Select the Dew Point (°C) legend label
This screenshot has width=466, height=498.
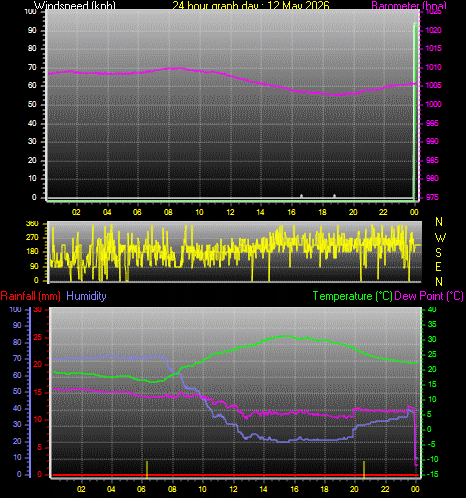click(x=429, y=296)
